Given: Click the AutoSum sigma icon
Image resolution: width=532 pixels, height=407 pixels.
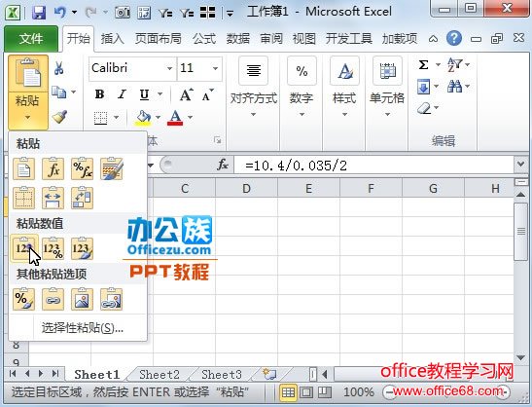Looking at the screenshot, I should pos(423,64).
